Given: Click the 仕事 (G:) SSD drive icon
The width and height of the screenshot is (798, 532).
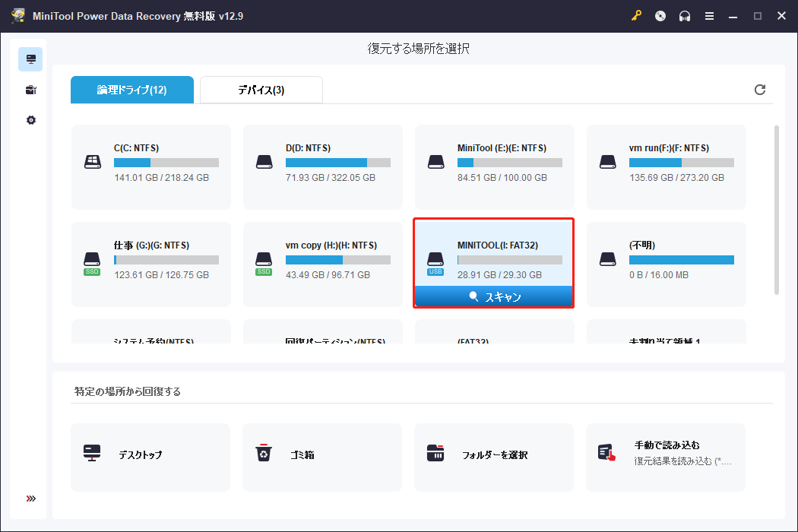Looking at the screenshot, I should pos(92,263).
